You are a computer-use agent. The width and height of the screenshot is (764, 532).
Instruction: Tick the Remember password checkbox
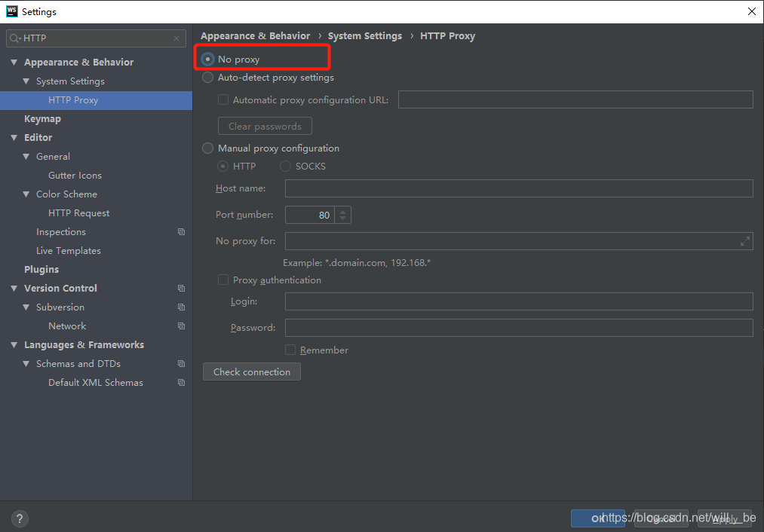pos(290,350)
